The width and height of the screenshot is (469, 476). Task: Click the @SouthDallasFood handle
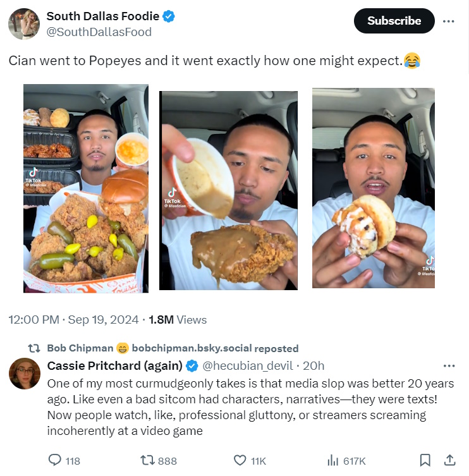[x=99, y=32]
